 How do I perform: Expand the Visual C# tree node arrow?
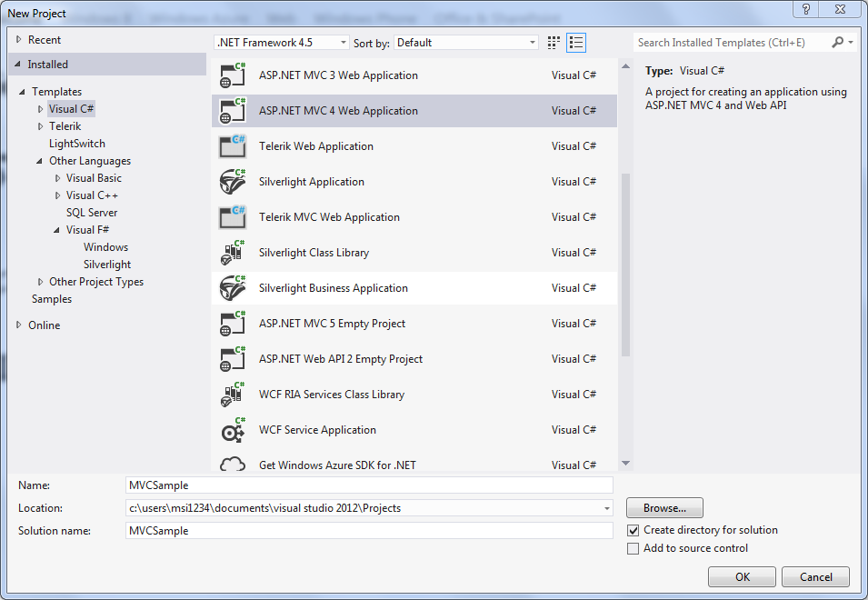pos(40,109)
